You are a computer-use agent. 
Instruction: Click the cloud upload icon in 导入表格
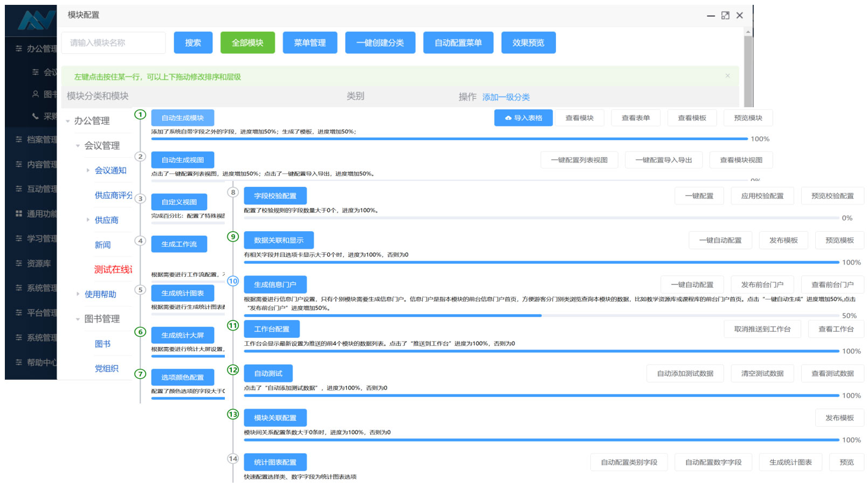point(508,118)
